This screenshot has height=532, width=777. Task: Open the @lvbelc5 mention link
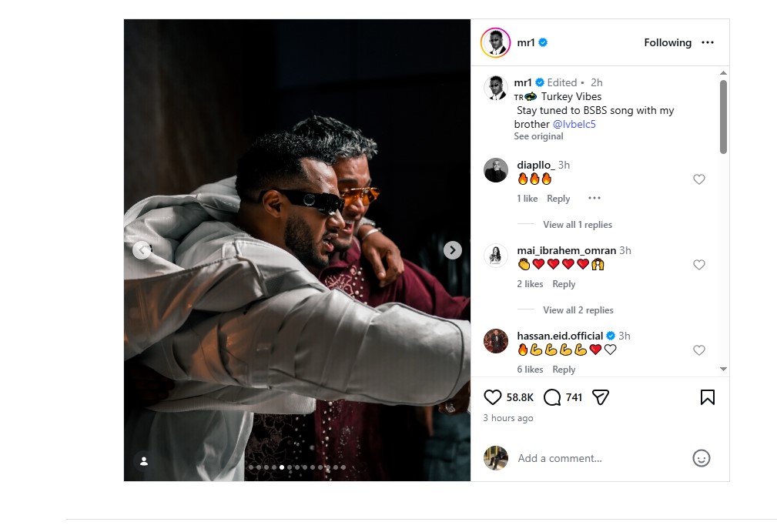pyautogui.click(x=574, y=124)
